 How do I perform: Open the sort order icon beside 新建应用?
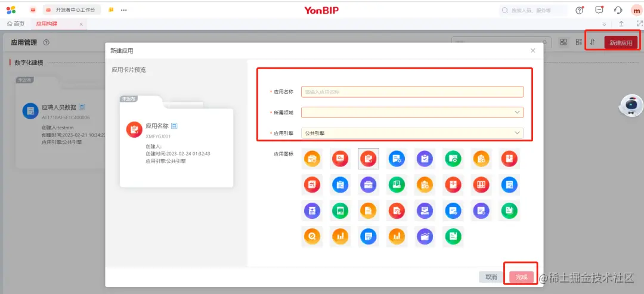[593, 42]
